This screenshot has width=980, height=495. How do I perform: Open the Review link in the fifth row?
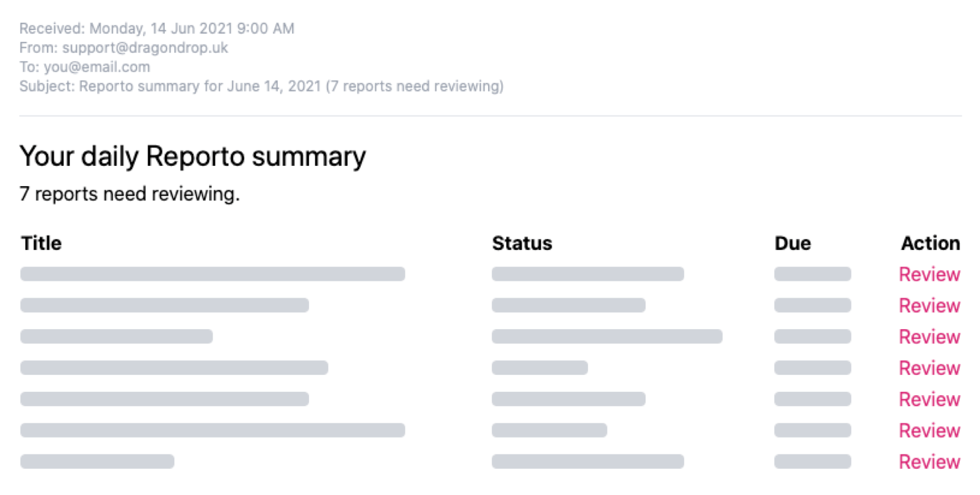point(930,399)
